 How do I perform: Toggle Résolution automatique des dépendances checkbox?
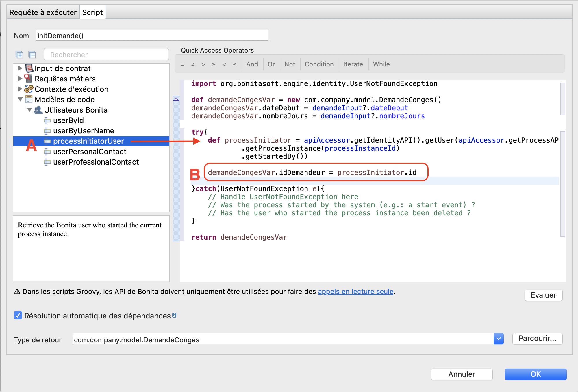click(x=18, y=315)
